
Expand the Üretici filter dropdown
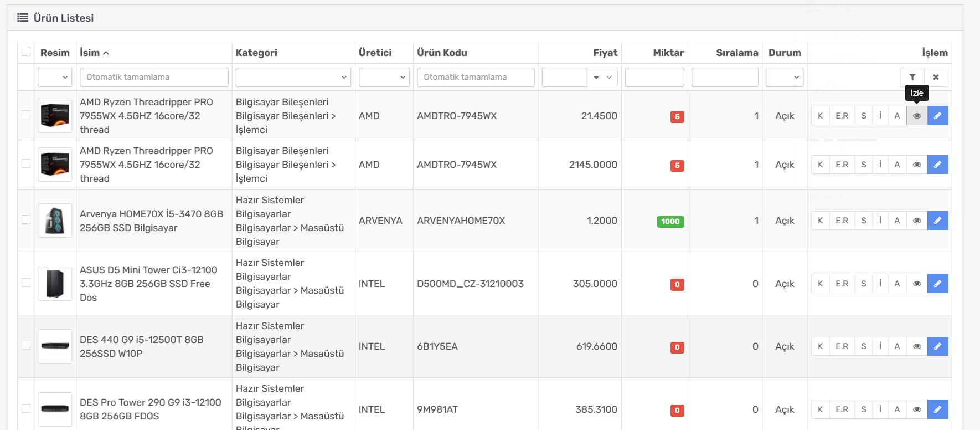pyautogui.click(x=384, y=77)
